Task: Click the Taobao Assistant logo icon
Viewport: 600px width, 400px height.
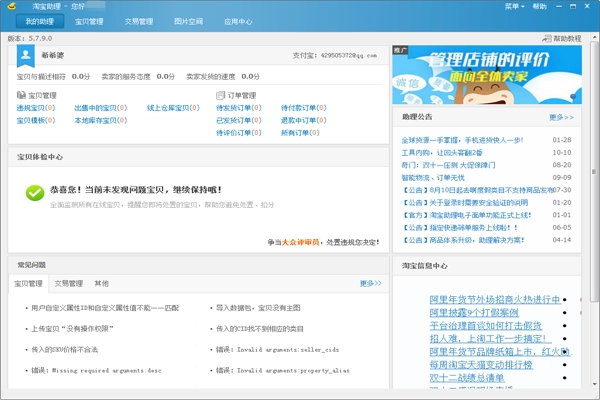Action: [x=12, y=6]
